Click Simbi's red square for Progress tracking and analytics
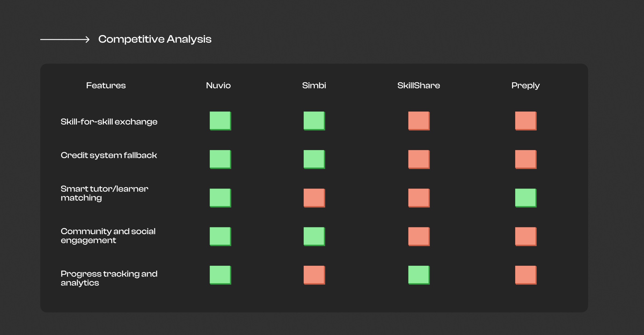This screenshot has height=335, width=644. tap(314, 275)
